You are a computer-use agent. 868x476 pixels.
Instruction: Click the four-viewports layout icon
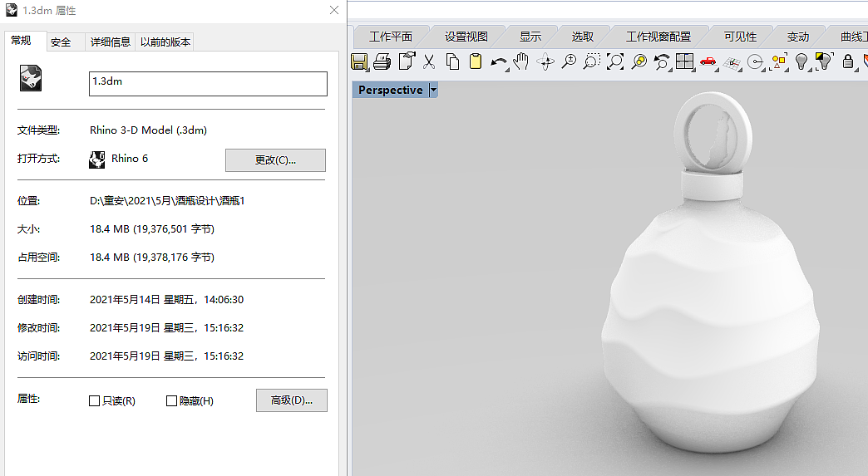point(685,61)
